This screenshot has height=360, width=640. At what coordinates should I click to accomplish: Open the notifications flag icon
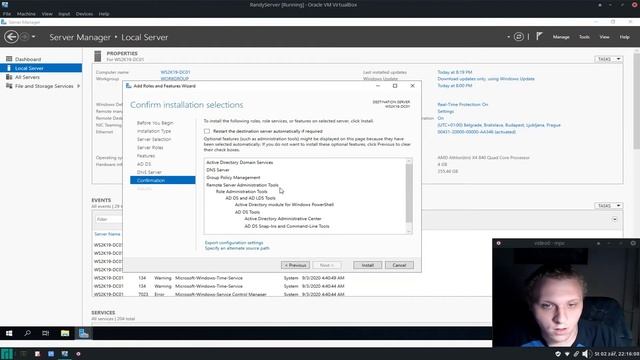coord(539,36)
